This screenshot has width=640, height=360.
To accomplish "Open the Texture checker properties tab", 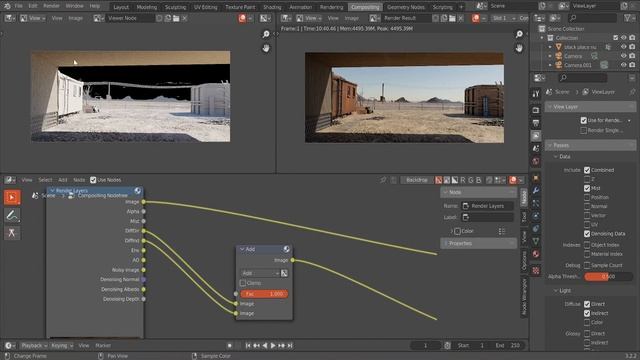I will (536, 270).
